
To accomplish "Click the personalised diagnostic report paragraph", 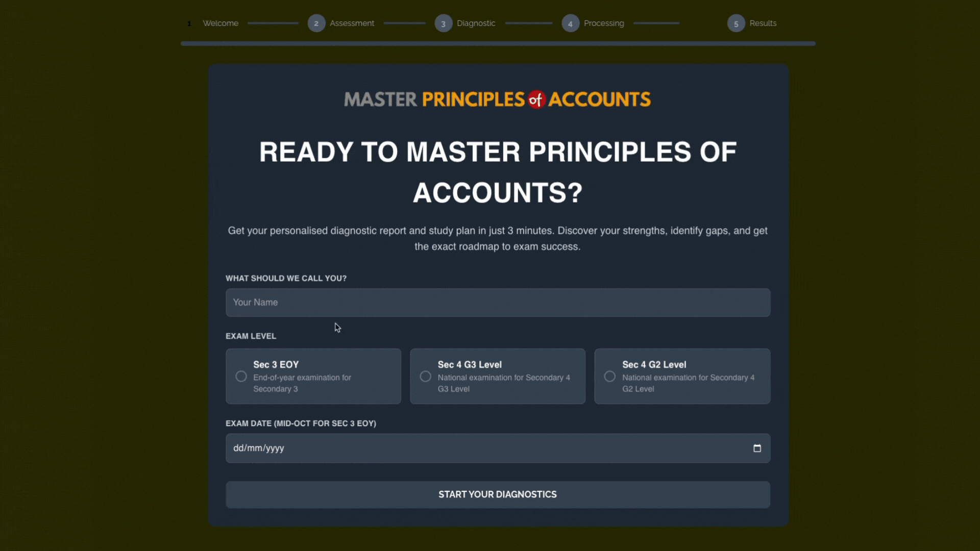I will [498, 238].
